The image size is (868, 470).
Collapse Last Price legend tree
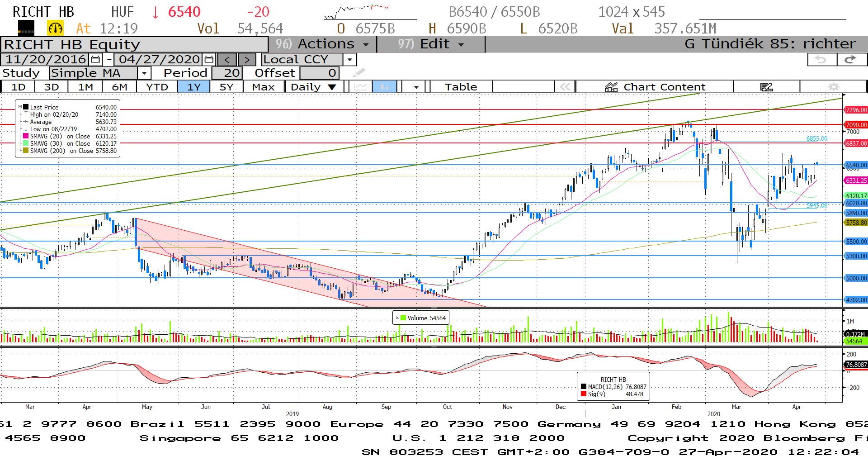[x=20, y=107]
